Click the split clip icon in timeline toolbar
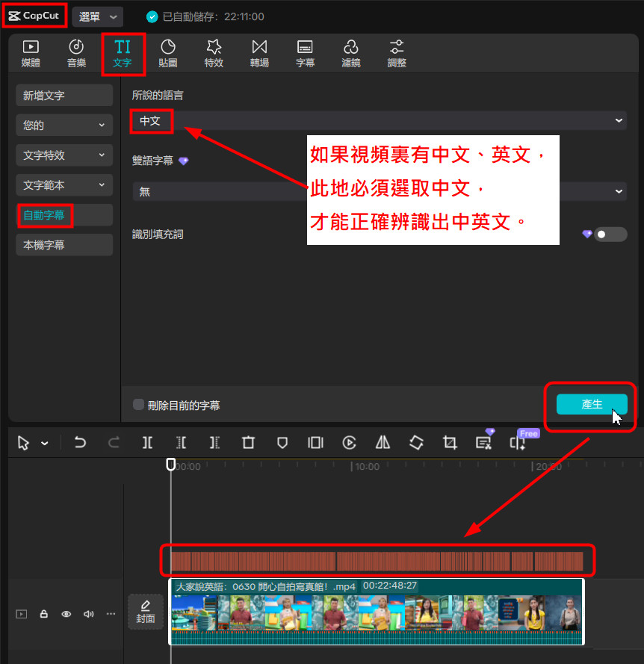 point(148,443)
